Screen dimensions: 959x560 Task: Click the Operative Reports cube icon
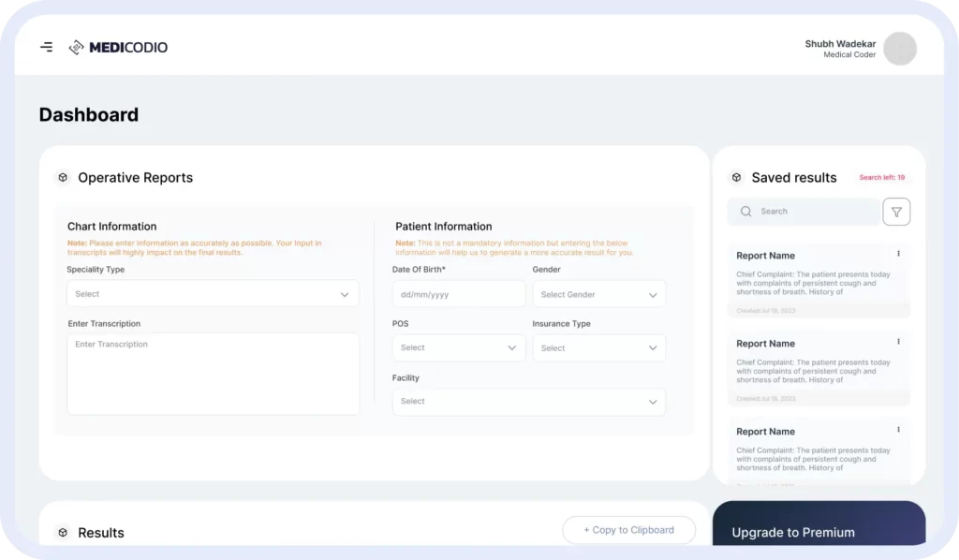(x=63, y=177)
